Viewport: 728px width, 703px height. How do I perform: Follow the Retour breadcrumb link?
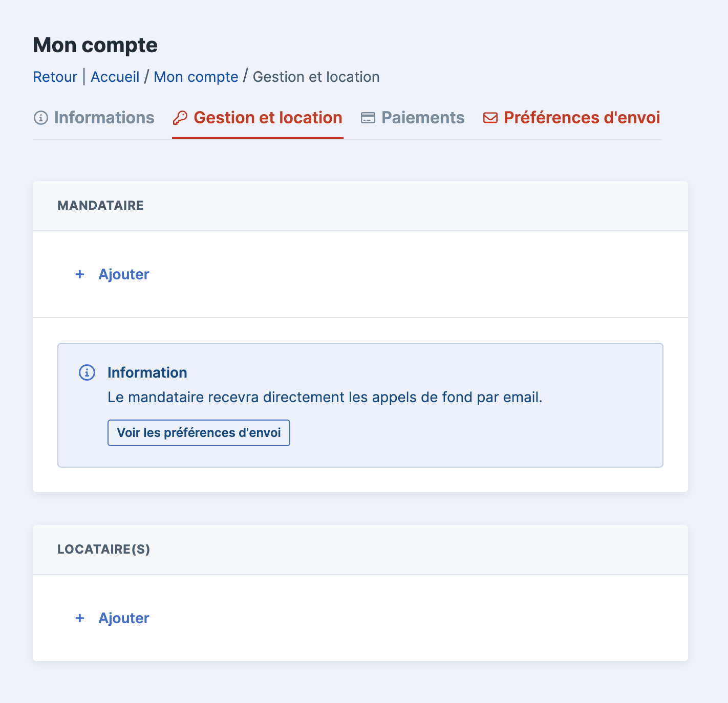pos(55,77)
